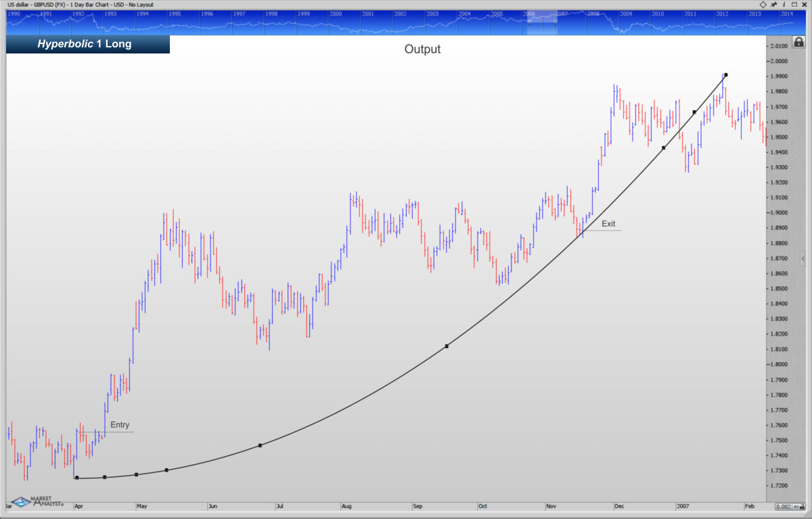Image resolution: width=812 pixels, height=519 pixels.
Task: Select the Entry label on the chart
Action: 120,425
